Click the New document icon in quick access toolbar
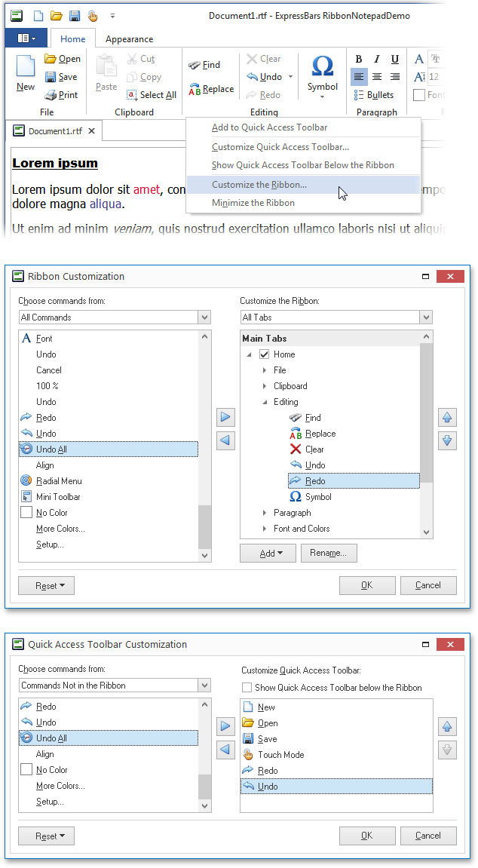The image size is (478, 868). coord(38,16)
